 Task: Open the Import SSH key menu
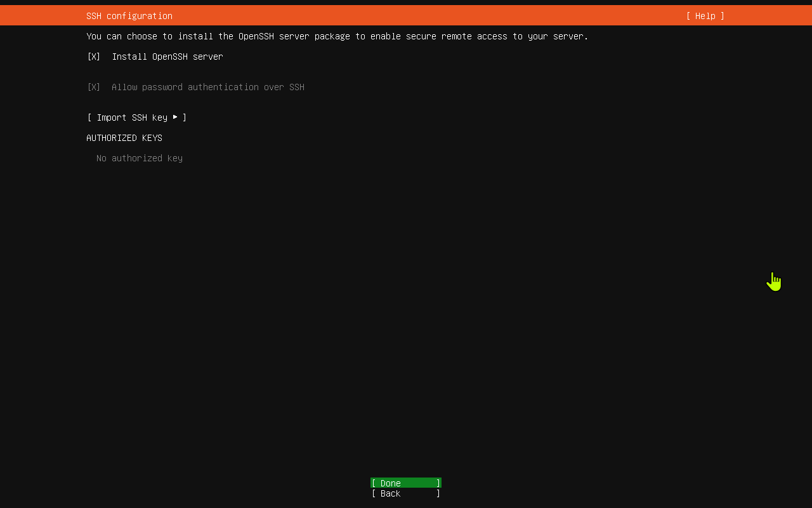(137, 117)
